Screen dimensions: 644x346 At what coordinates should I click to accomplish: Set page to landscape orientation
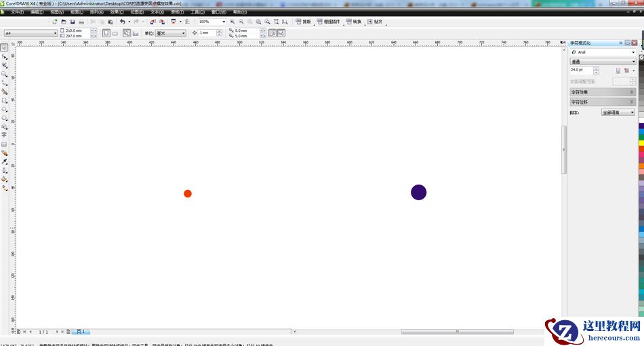(115, 33)
